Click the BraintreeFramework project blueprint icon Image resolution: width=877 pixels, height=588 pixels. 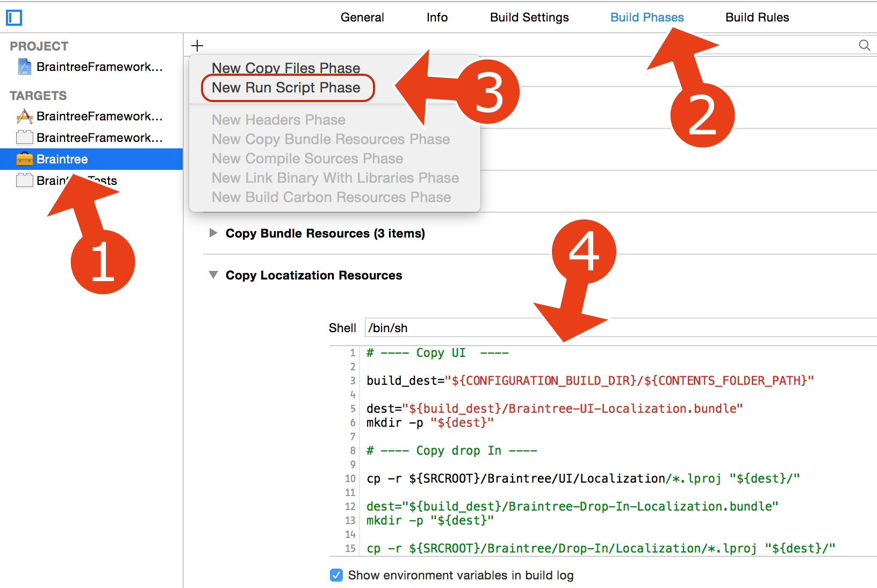pyautogui.click(x=25, y=67)
